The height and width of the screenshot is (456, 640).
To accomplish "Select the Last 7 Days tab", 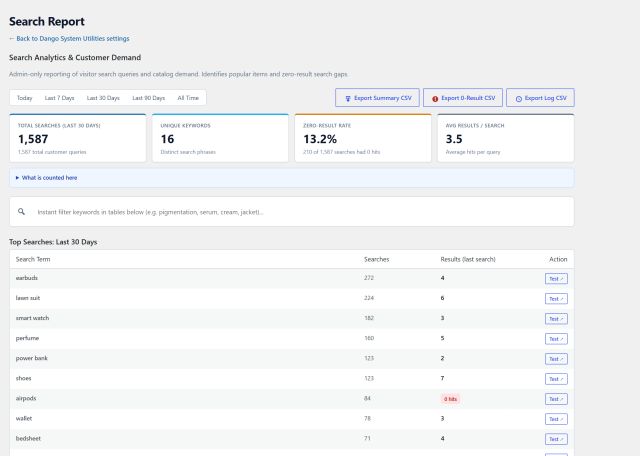I will [60, 98].
